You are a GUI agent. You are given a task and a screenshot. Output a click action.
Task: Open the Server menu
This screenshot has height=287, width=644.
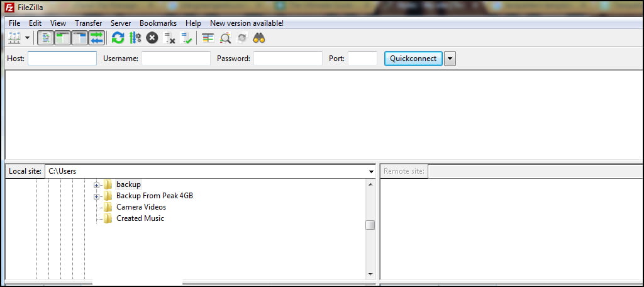121,23
